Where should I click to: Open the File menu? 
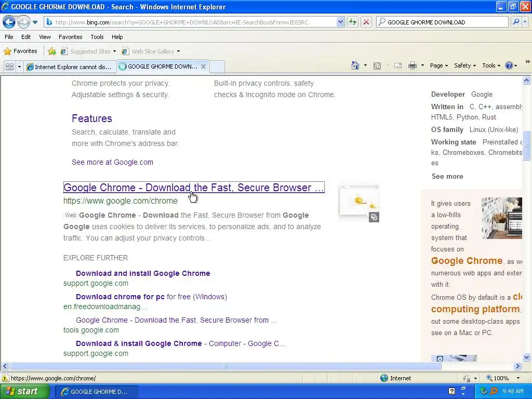pos(9,37)
